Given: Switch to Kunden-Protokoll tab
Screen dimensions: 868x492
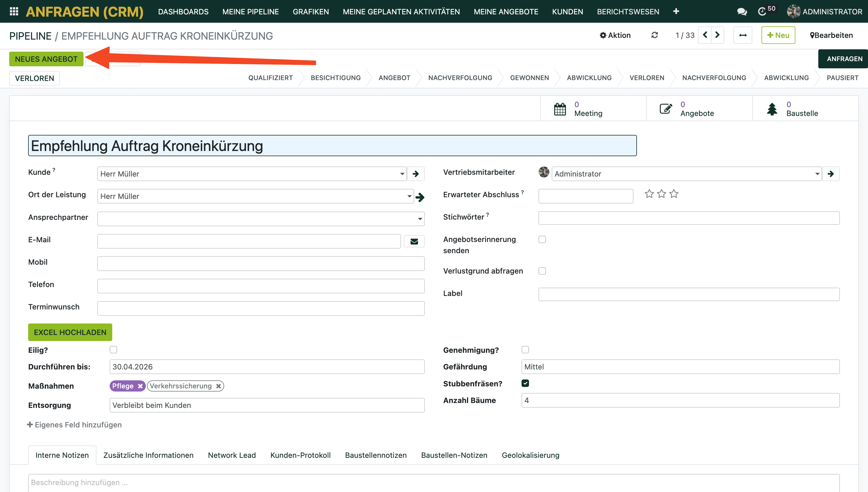Looking at the screenshot, I should pyautogui.click(x=300, y=455).
